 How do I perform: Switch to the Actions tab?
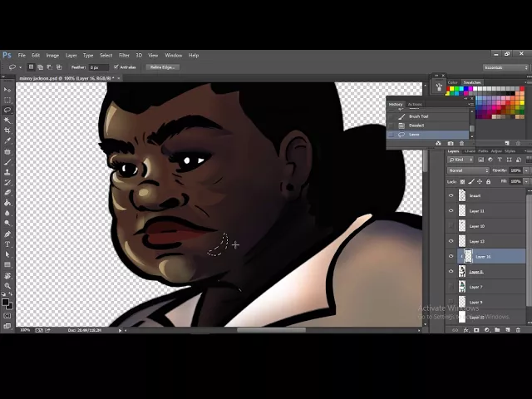click(x=415, y=104)
